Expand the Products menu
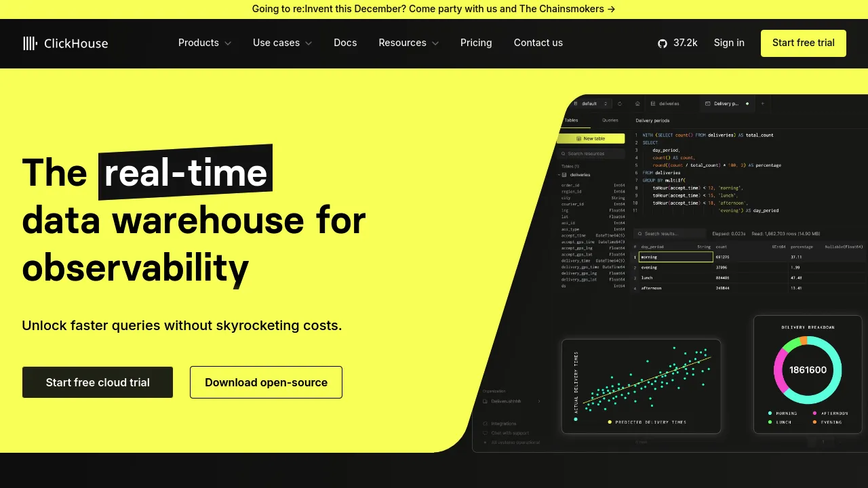Screen dimensions: 868x488 click(205, 43)
